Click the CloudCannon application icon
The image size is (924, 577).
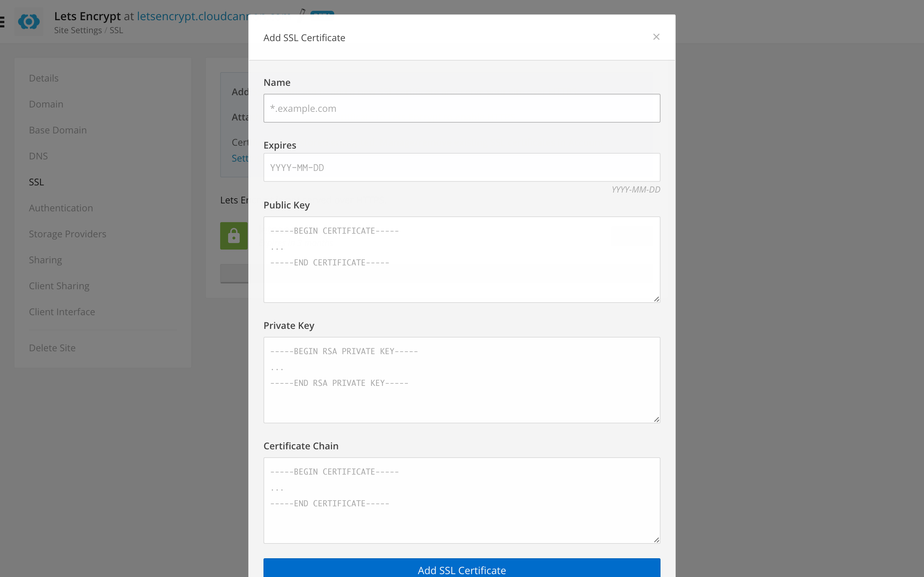29,21
